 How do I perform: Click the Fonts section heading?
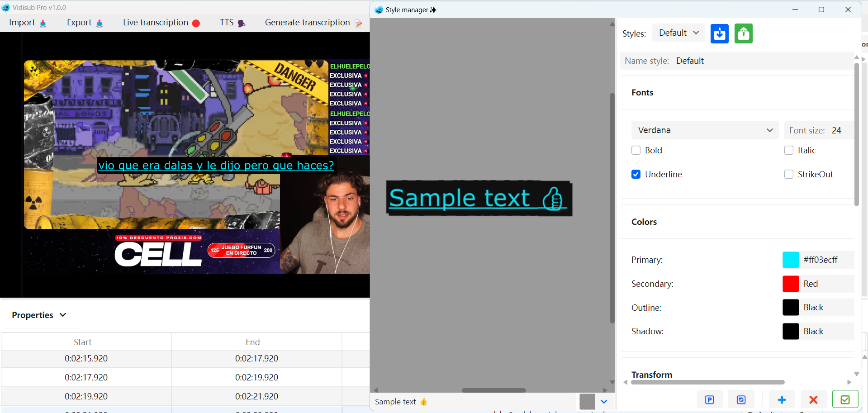click(642, 92)
